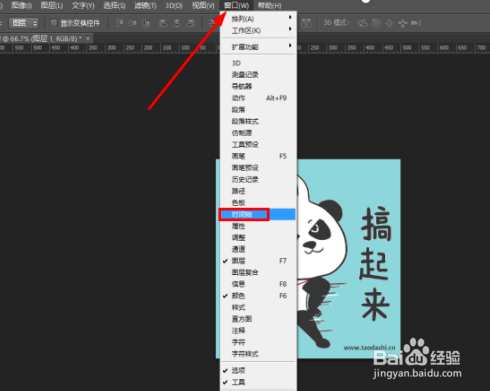This screenshot has height=391, width=490.
Task: Choose 调整 in the Window menu
Action: pyautogui.click(x=258, y=238)
